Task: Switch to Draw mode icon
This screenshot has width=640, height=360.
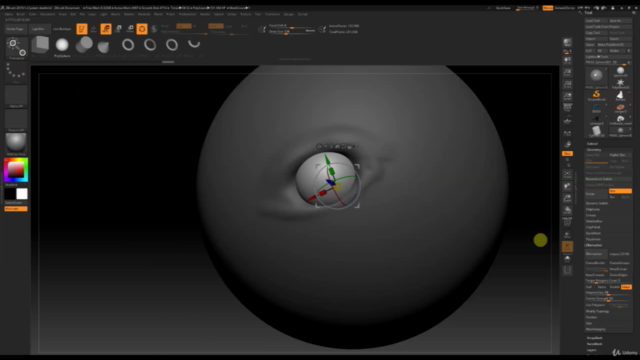Action: 93,29
